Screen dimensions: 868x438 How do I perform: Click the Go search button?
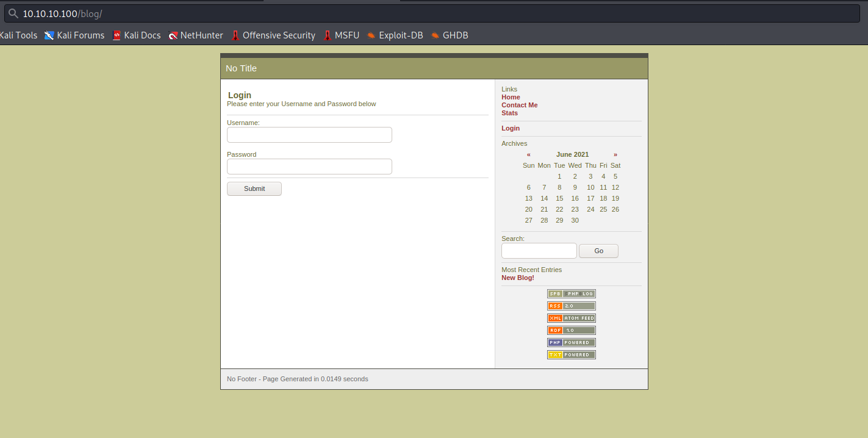pos(598,251)
